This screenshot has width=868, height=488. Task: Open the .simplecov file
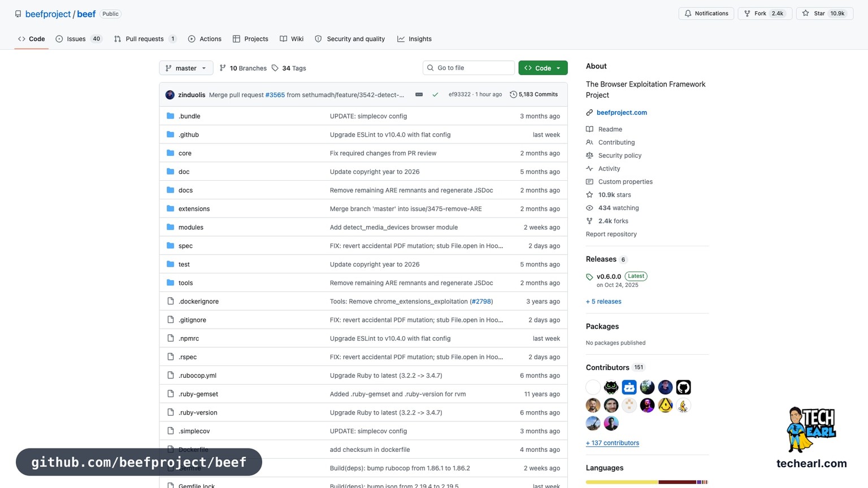pos(194,431)
